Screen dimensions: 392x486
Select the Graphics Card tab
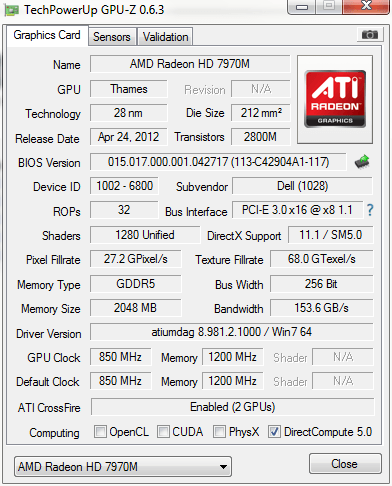click(47, 35)
